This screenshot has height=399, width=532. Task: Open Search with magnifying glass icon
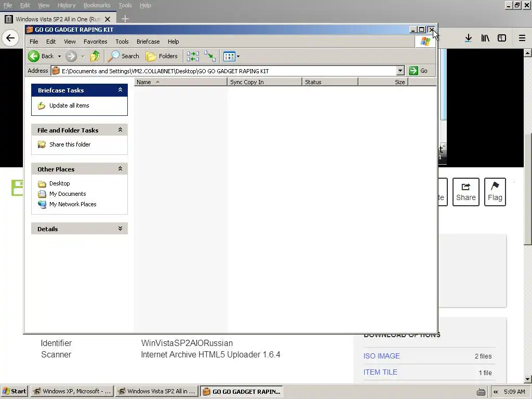tap(124, 56)
